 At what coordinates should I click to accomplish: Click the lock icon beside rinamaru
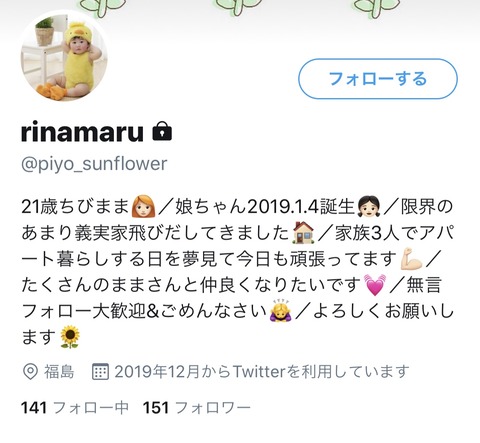(162, 131)
